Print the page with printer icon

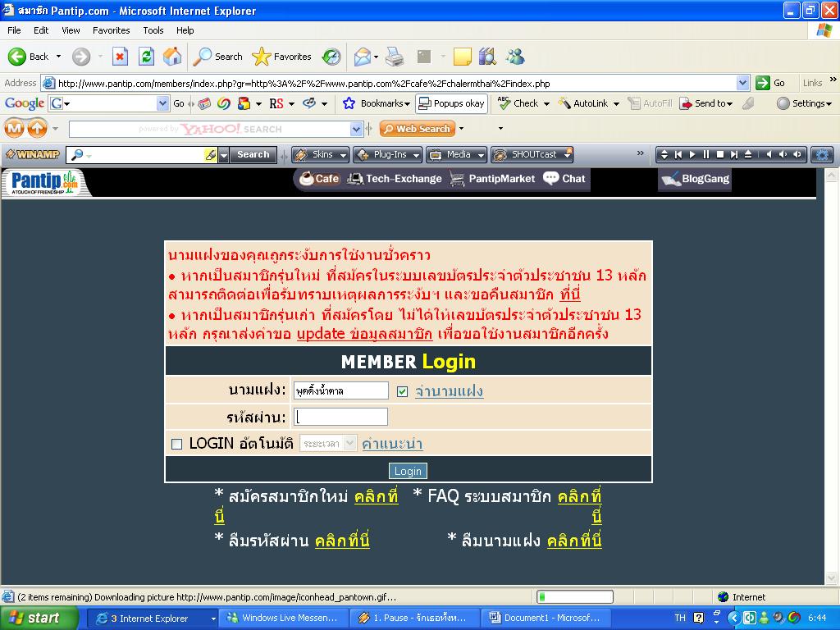click(x=395, y=57)
